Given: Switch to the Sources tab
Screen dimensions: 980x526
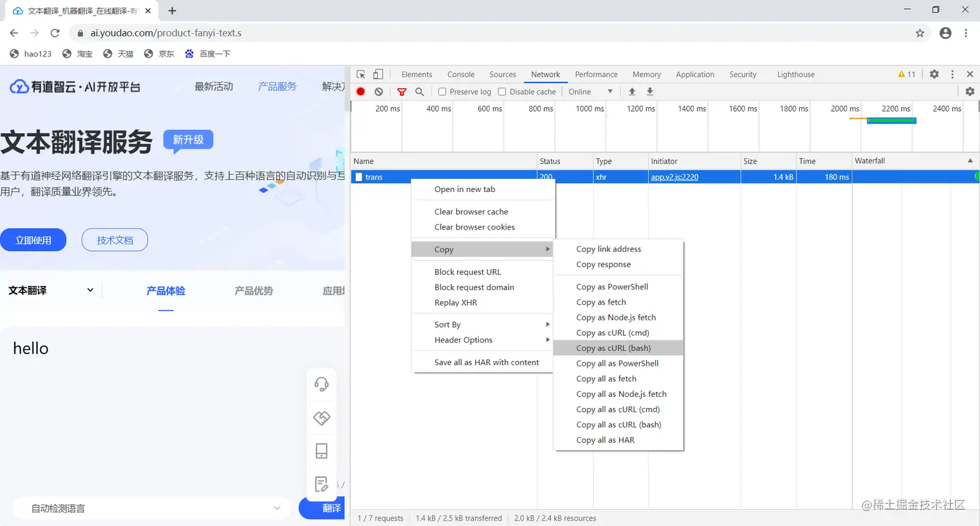Looking at the screenshot, I should tap(503, 75).
